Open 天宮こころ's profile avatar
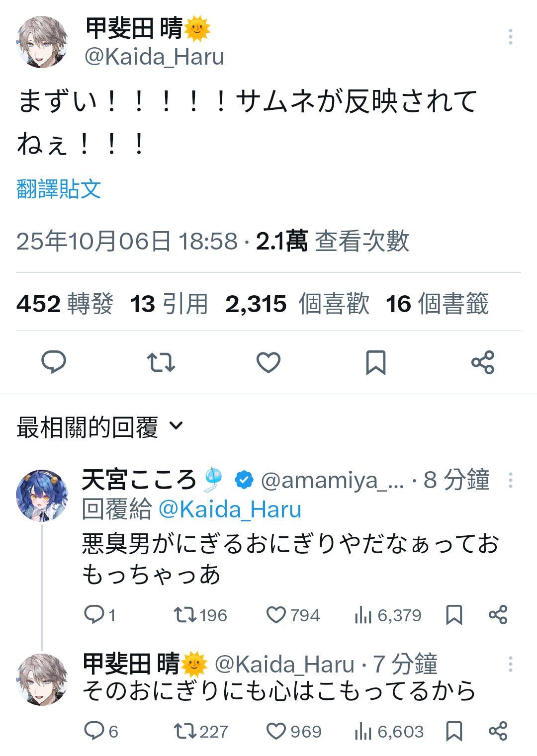The image size is (537, 756). point(42,495)
